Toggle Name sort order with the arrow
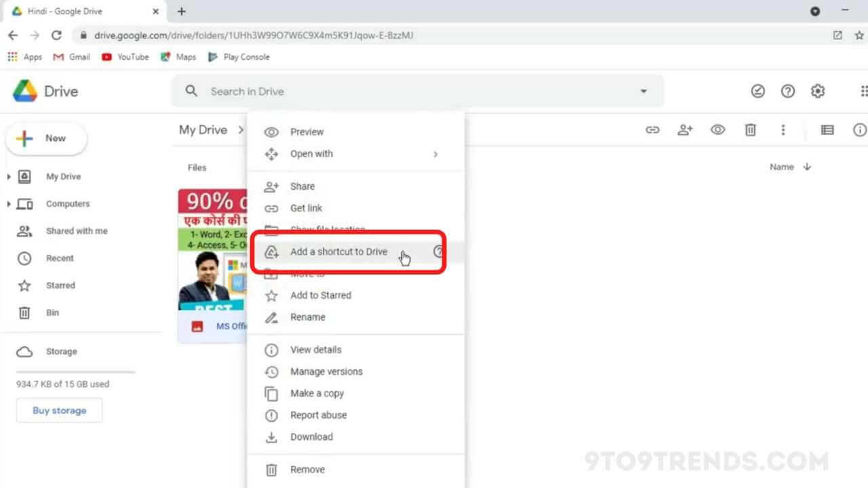Screen dimensions: 868x488 coord(806,167)
